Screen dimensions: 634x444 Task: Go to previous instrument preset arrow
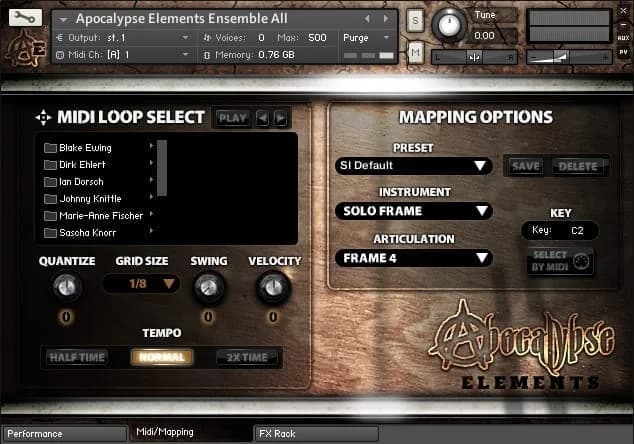(367, 19)
